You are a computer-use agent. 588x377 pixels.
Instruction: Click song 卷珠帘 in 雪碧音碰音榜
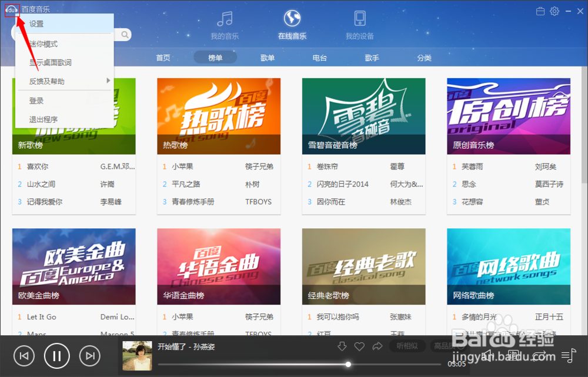tap(328, 166)
